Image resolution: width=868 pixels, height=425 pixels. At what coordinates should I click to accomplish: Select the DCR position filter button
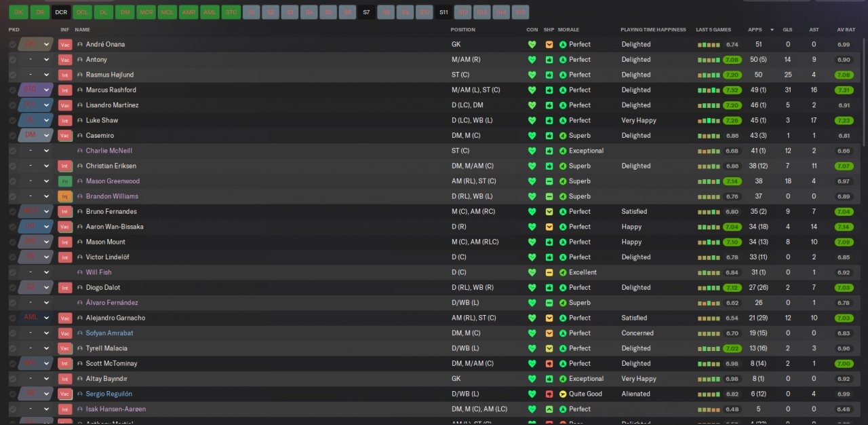(61, 12)
